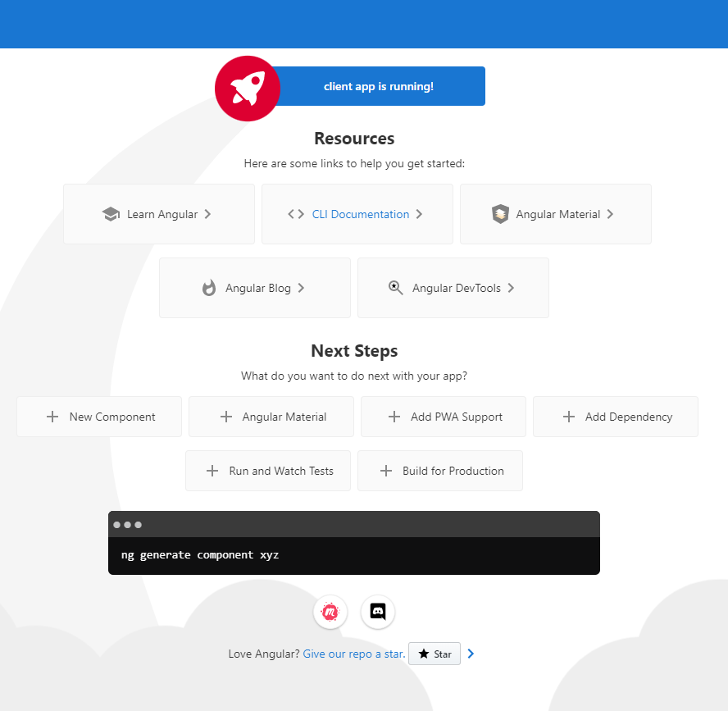This screenshot has height=711, width=728.
Task: Click the plus icon beside New Component
Action: pos(52,417)
